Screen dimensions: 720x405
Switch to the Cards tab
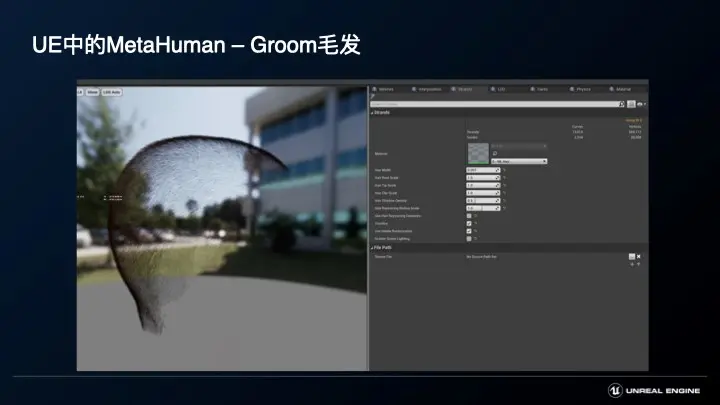[x=539, y=89]
